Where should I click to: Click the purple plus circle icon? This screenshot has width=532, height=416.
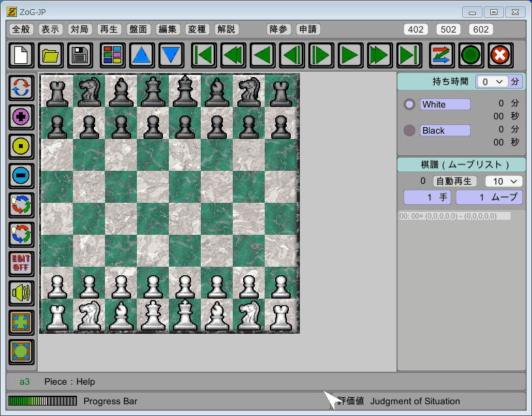(x=21, y=117)
